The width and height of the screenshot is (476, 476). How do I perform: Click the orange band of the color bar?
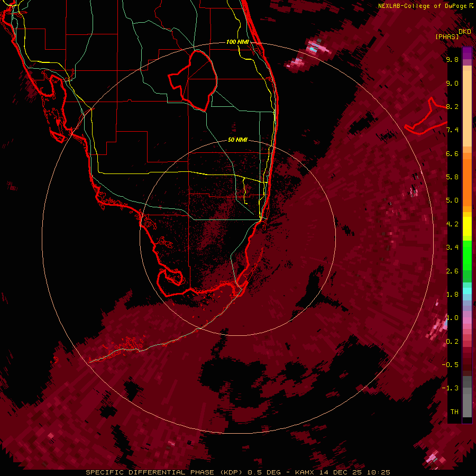click(467, 181)
